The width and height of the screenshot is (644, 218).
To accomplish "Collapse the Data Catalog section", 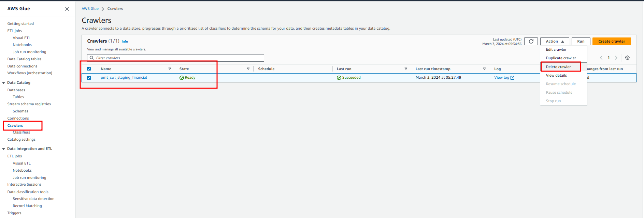I will coord(4,83).
